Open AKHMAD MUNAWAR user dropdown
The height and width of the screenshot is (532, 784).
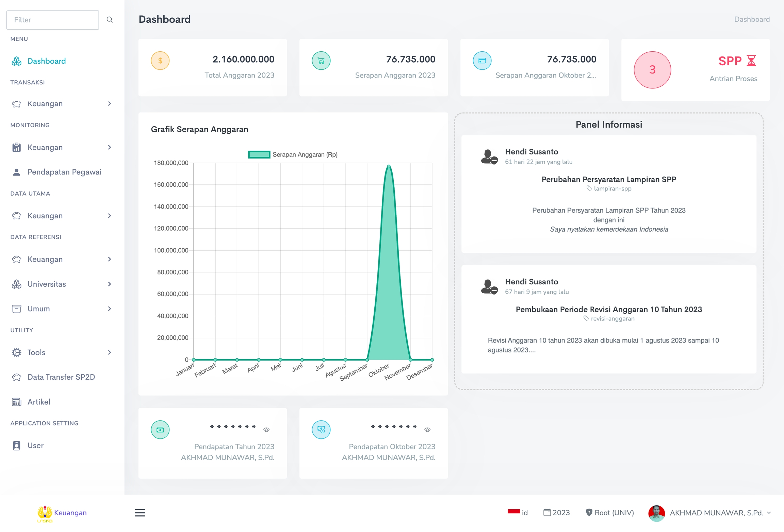[716, 513]
